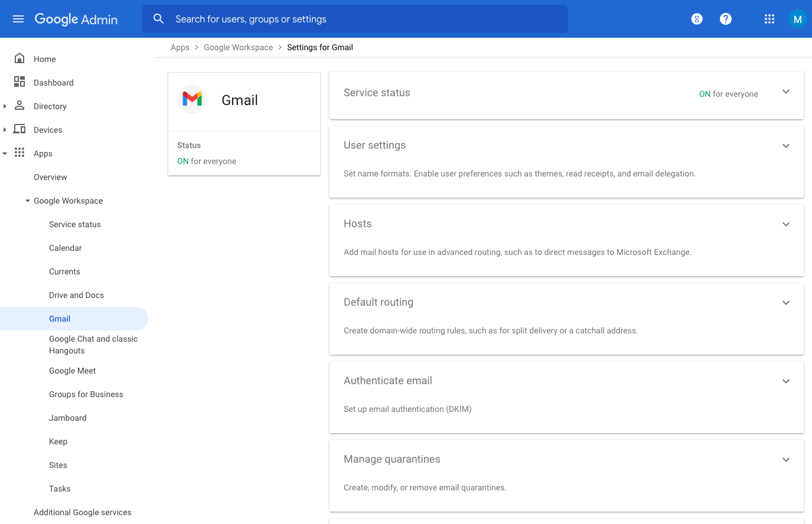The image size is (812, 524).
Task: Click the Dashboard tiles icon
Action: [x=19, y=81]
